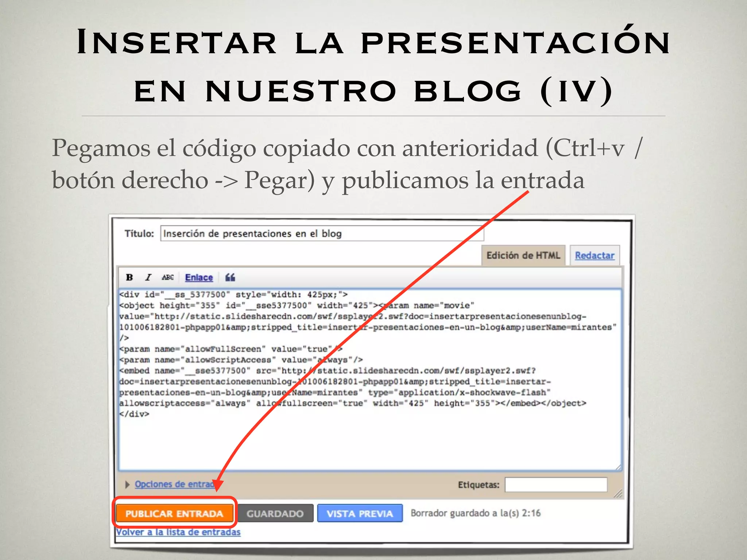
Task: Click inside the HTML code text area
Action: pos(370,379)
